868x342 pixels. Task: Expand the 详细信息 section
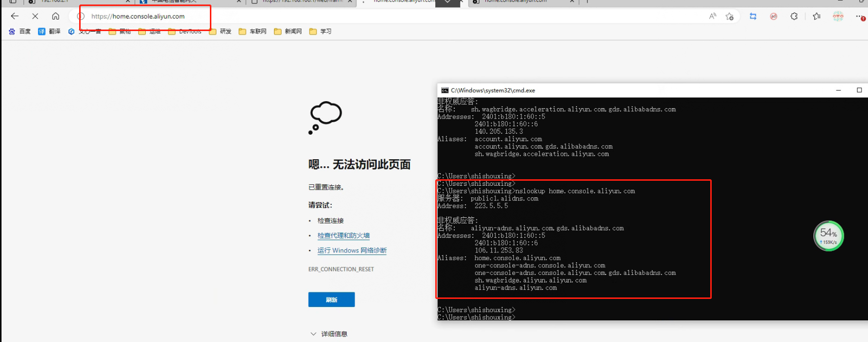pos(329,334)
